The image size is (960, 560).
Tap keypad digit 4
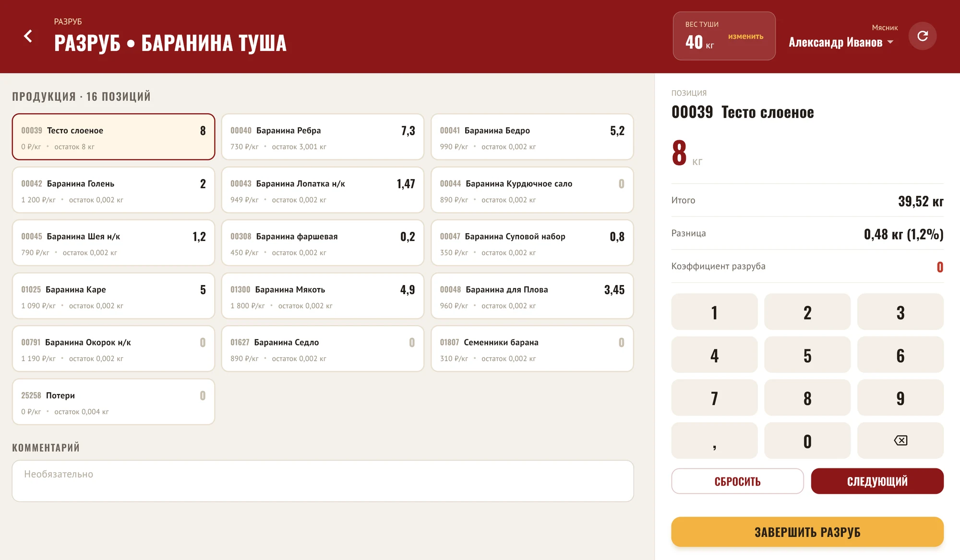pyautogui.click(x=714, y=355)
